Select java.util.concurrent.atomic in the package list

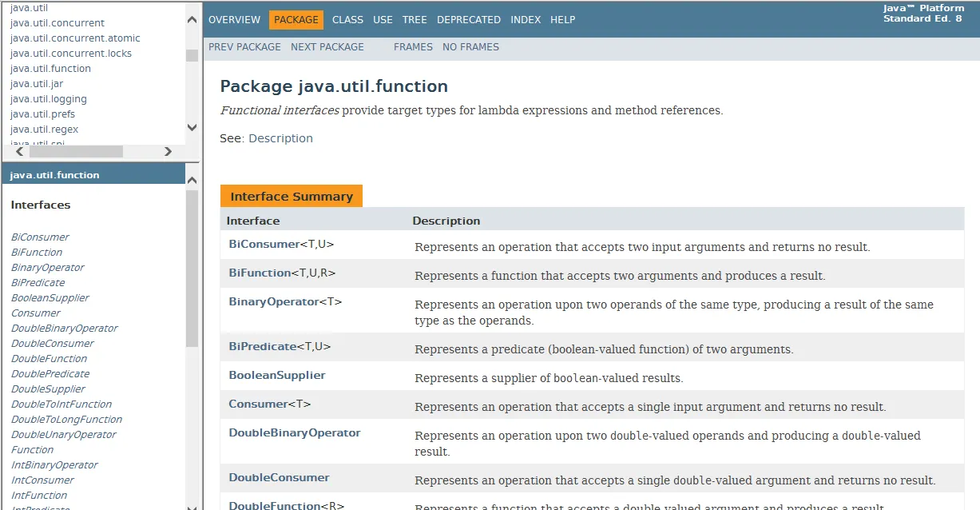[x=75, y=38]
